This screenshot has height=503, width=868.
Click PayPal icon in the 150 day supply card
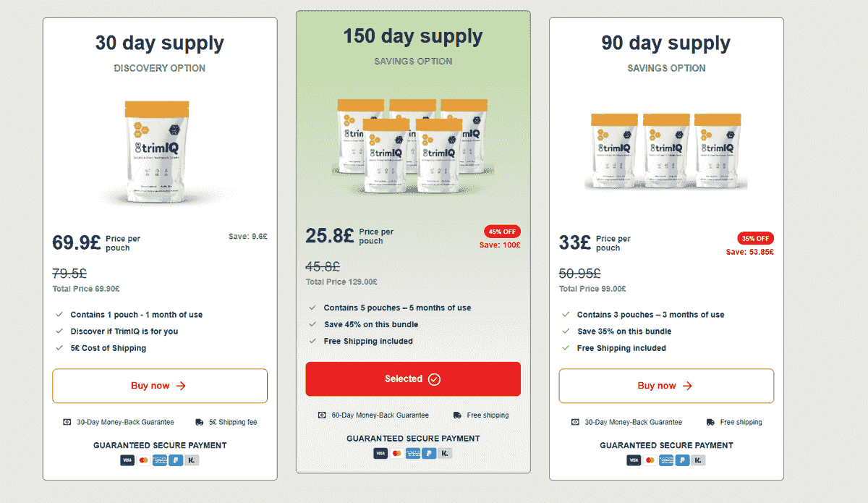pyautogui.click(x=430, y=453)
